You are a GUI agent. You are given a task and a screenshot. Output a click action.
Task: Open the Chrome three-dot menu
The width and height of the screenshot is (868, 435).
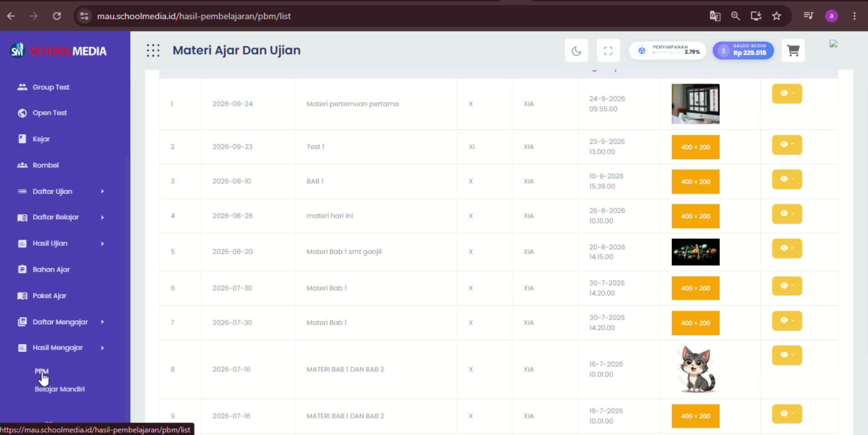point(854,16)
